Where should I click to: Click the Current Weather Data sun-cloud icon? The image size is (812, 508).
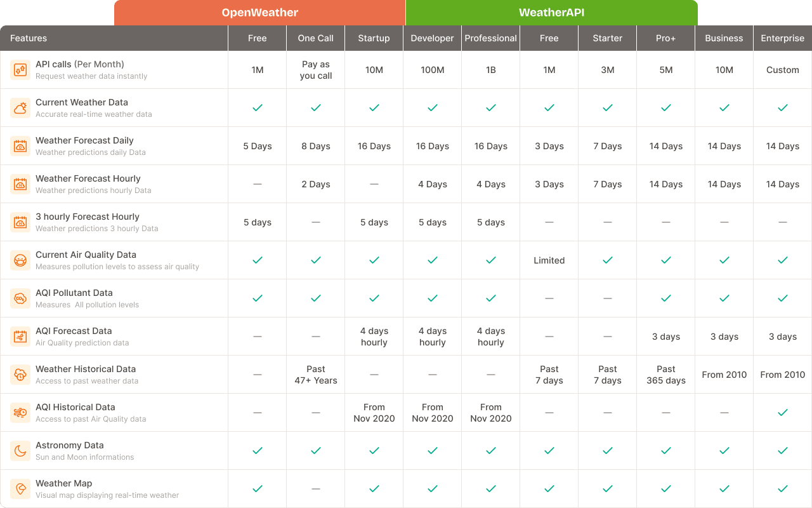point(20,108)
